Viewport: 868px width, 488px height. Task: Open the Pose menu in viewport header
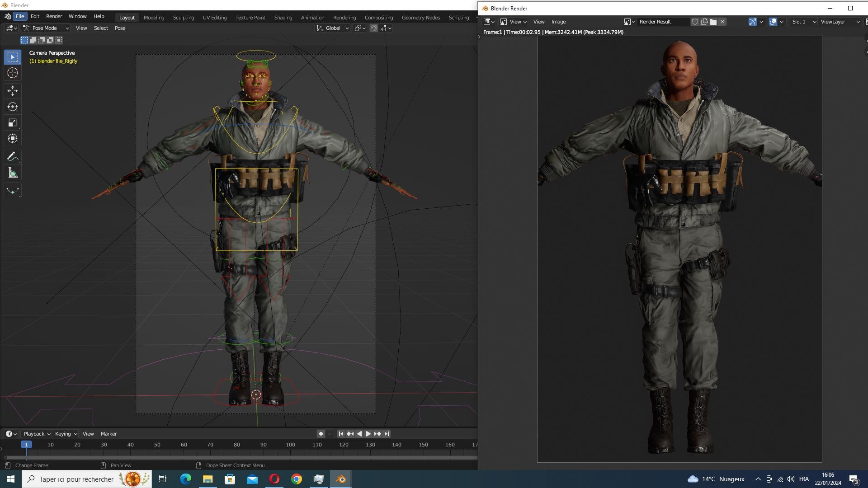[x=120, y=28]
